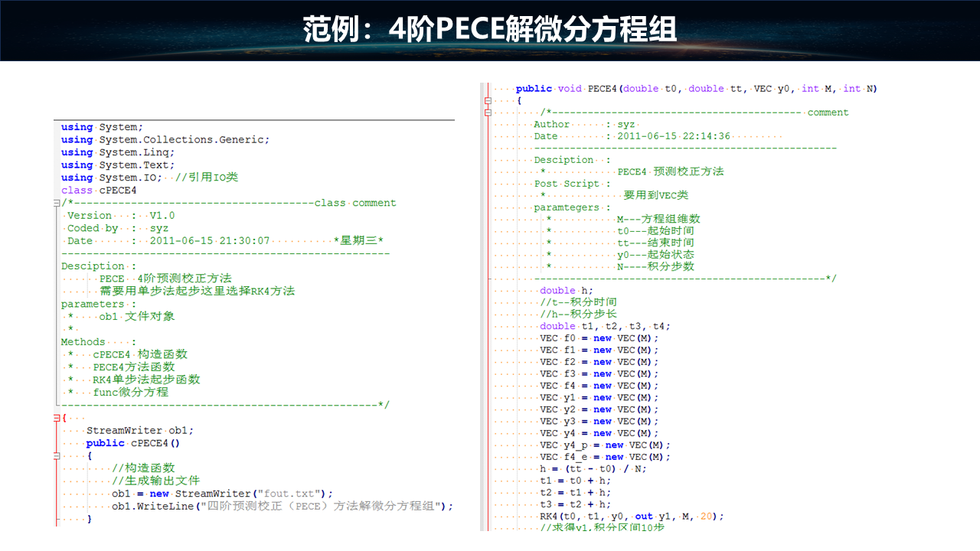
Task: Click the 'StreamWriter ob1;' field declaration
Action: (139, 430)
